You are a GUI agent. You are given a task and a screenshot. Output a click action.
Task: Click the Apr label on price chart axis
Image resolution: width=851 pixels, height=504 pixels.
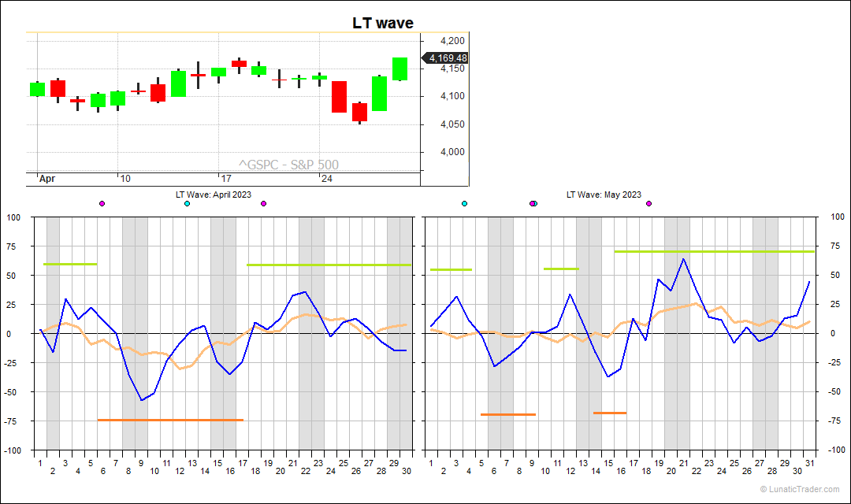point(47,179)
